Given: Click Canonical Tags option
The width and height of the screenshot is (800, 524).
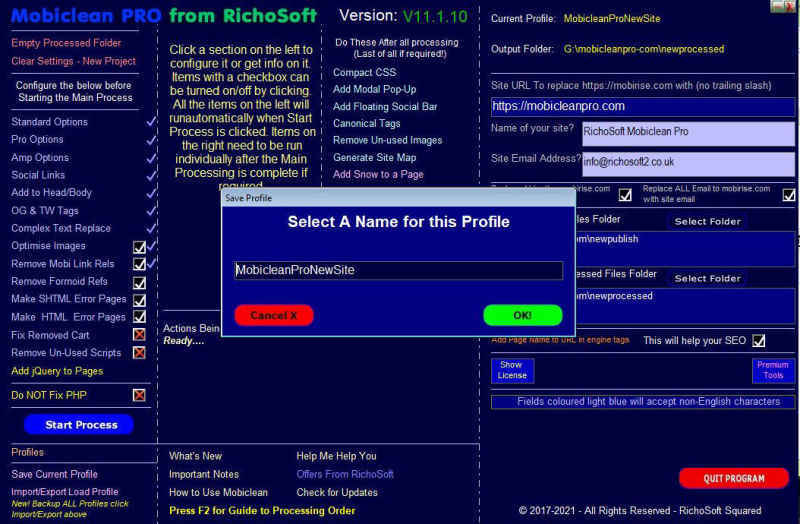Looking at the screenshot, I should pyautogui.click(x=366, y=123).
